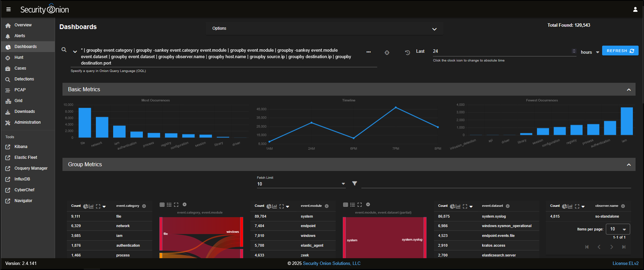Screen dimensions: 644x270
Task: Click the REFRESH button
Action: pyautogui.click(x=620, y=51)
